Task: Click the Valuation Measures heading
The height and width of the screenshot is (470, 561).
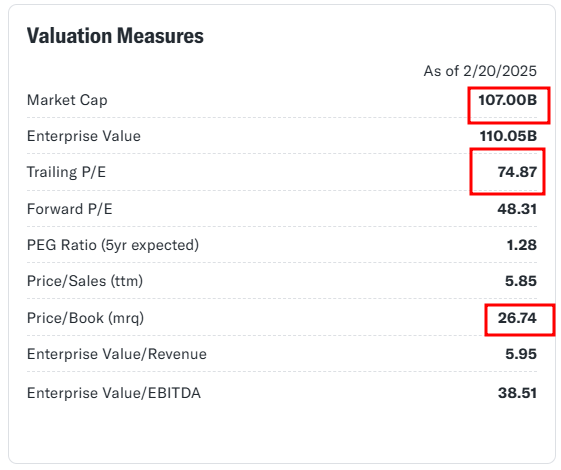Action: tap(115, 36)
